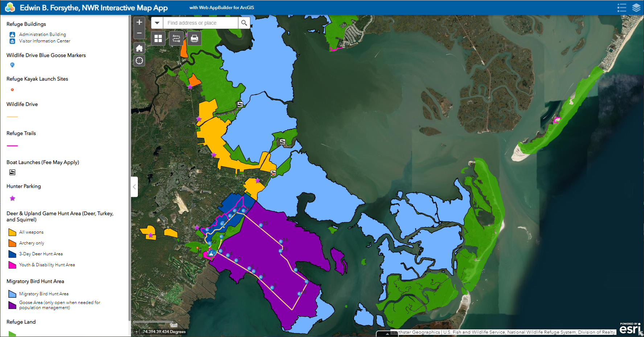Return to the default map extent with Home
The image size is (644, 337).
pos(139,48)
